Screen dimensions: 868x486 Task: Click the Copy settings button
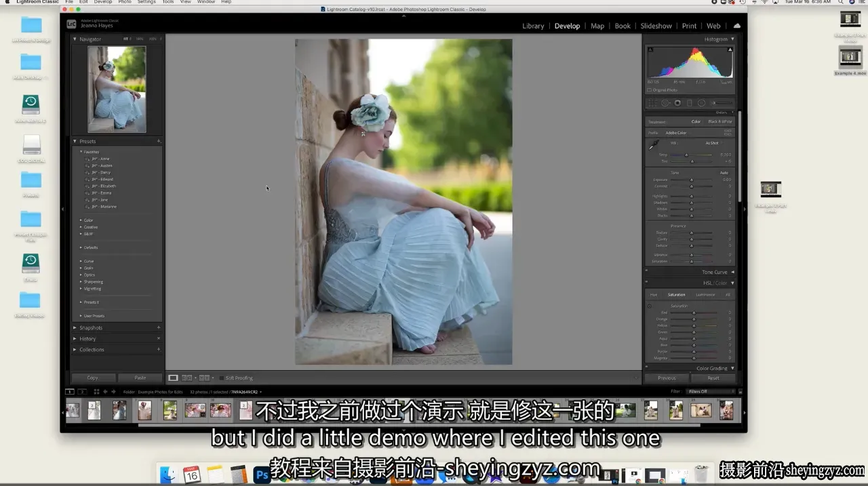point(93,378)
